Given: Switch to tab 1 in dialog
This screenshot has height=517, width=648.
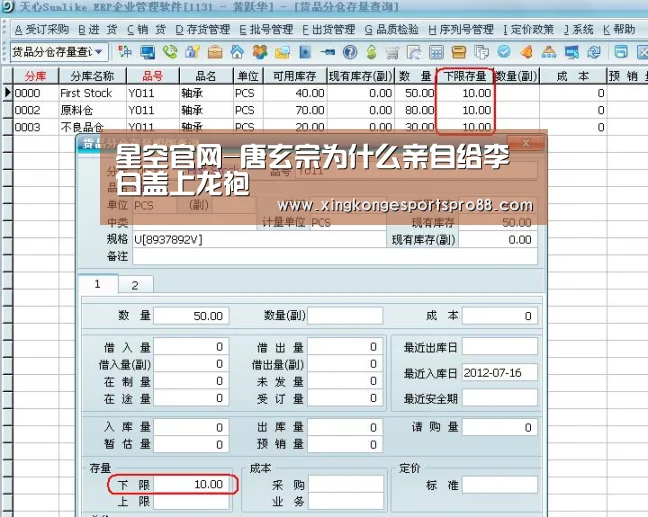Looking at the screenshot, I should [98, 284].
